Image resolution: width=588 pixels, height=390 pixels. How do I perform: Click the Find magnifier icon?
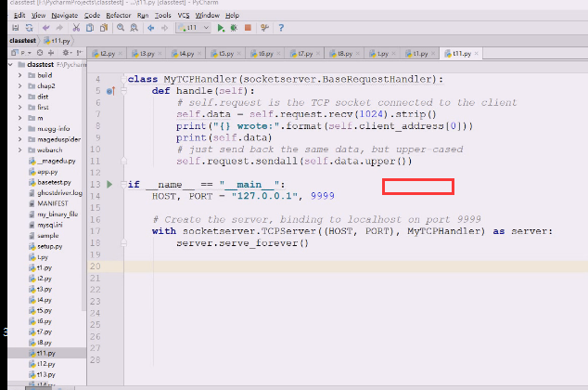tap(121, 28)
